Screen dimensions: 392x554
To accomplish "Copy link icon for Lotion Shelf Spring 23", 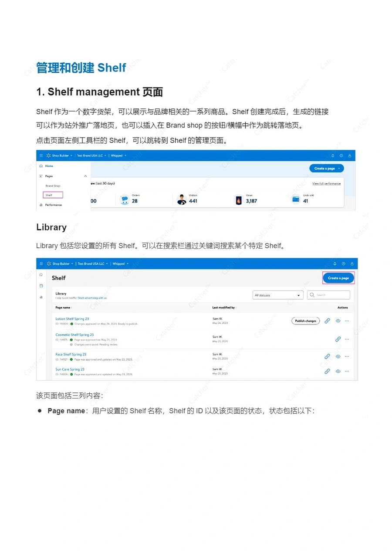I will [327, 321].
